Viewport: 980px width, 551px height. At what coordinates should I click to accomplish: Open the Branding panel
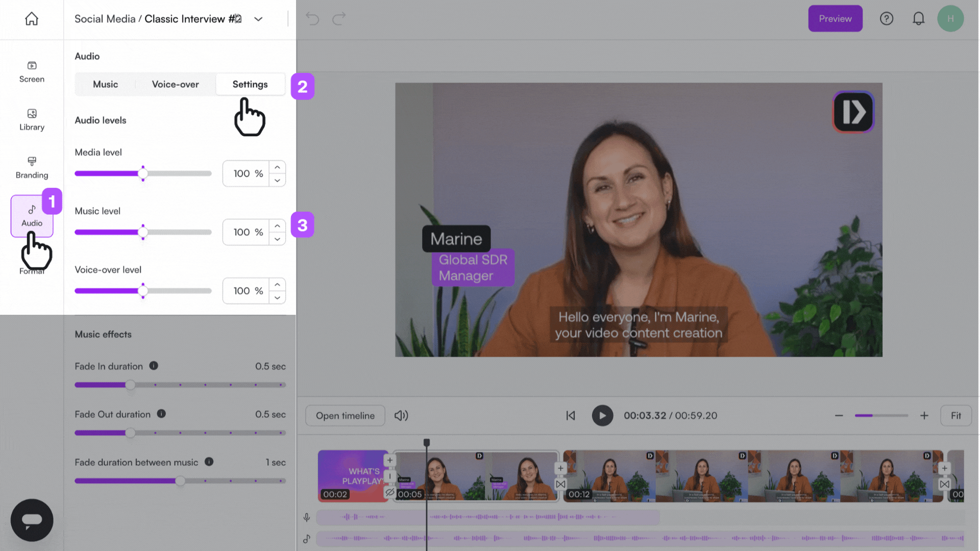coord(32,167)
